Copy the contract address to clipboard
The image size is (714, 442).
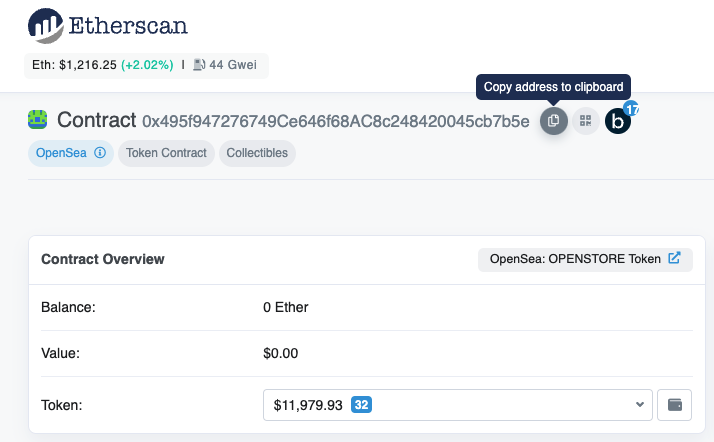click(553, 121)
